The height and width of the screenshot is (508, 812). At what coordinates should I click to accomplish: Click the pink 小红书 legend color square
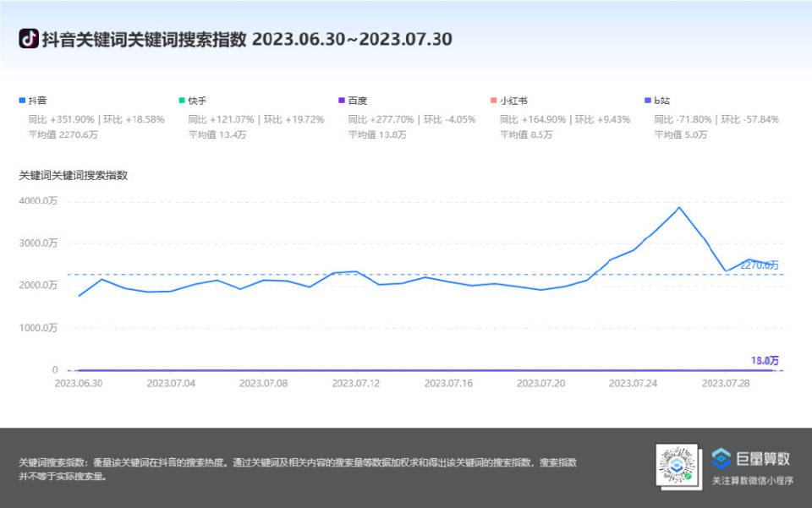coord(493,101)
